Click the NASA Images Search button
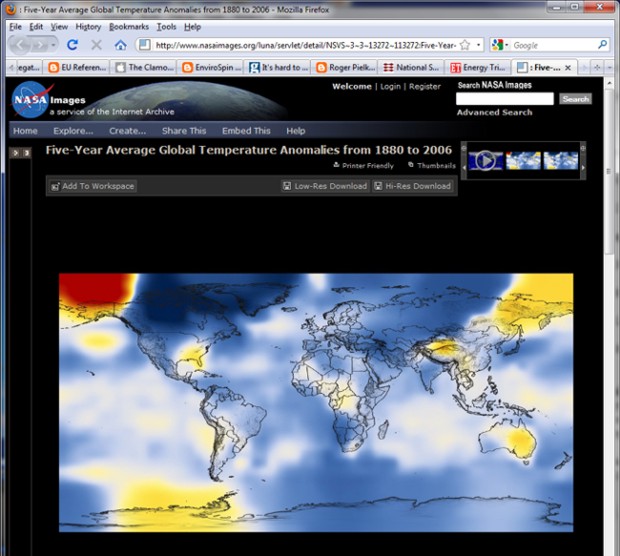This screenshot has height=556, width=620. coord(575,99)
